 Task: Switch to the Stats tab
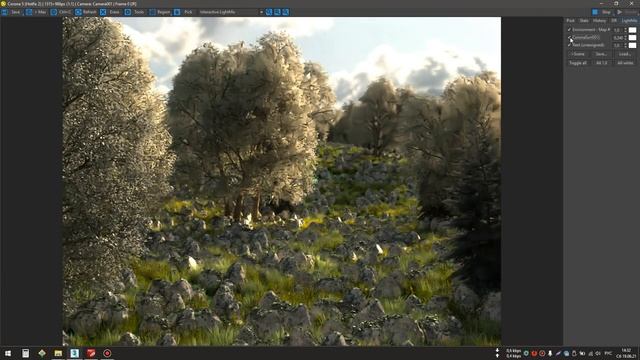click(x=584, y=20)
